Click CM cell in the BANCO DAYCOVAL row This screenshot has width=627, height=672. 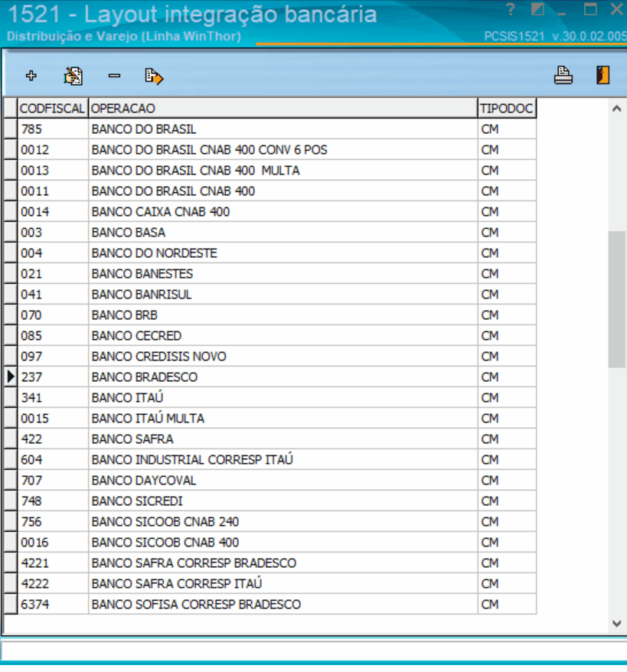point(507,480)
